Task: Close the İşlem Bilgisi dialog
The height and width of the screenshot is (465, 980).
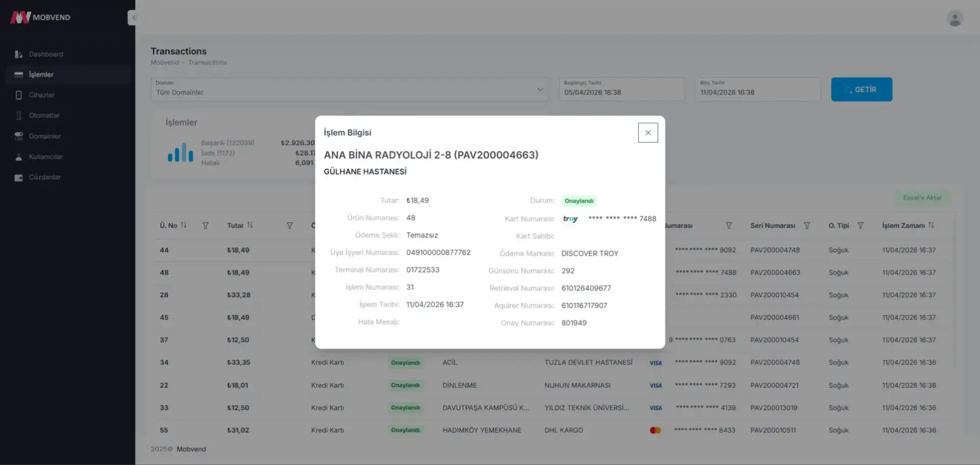Action: coord(648,133)
